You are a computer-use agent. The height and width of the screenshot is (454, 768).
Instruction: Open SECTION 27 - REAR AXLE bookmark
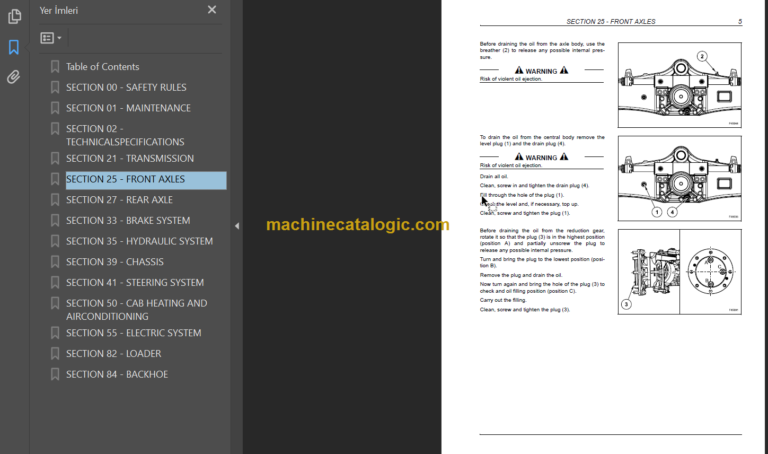[119, 200]
